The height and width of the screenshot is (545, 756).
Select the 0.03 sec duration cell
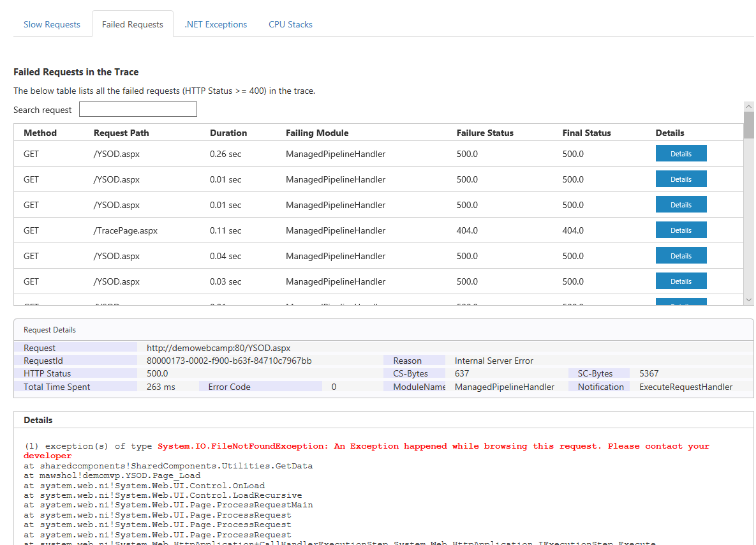(x=225, y=281)
